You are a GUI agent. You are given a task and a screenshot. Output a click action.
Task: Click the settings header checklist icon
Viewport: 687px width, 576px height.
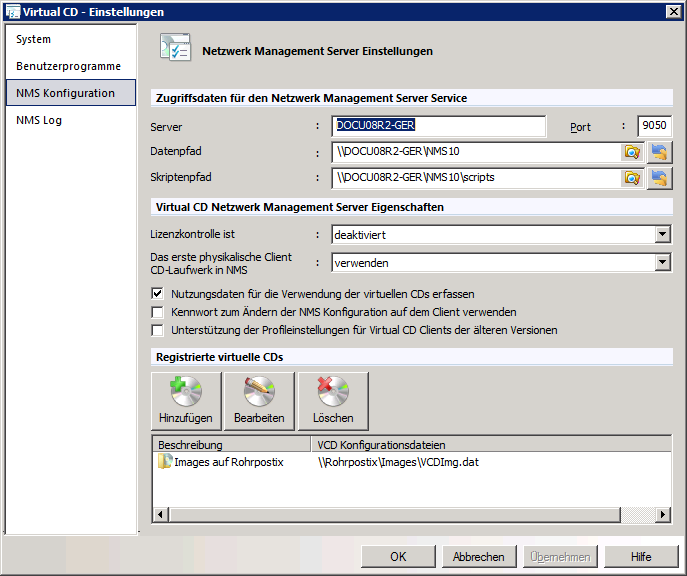point(175,47)
